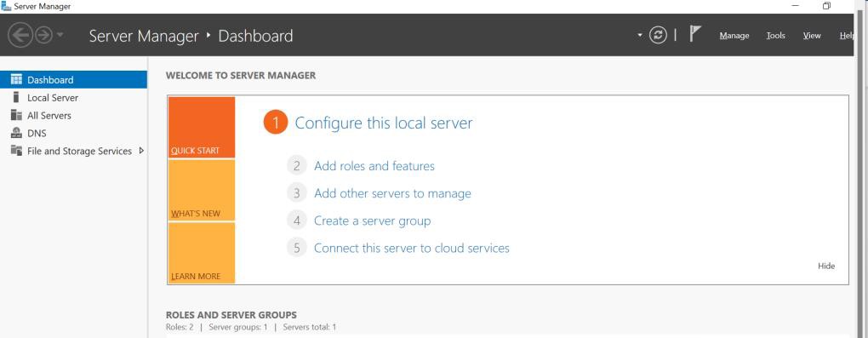
Task: Click the 'Server groups: 1' text
Action: click(x=237, y=327)
